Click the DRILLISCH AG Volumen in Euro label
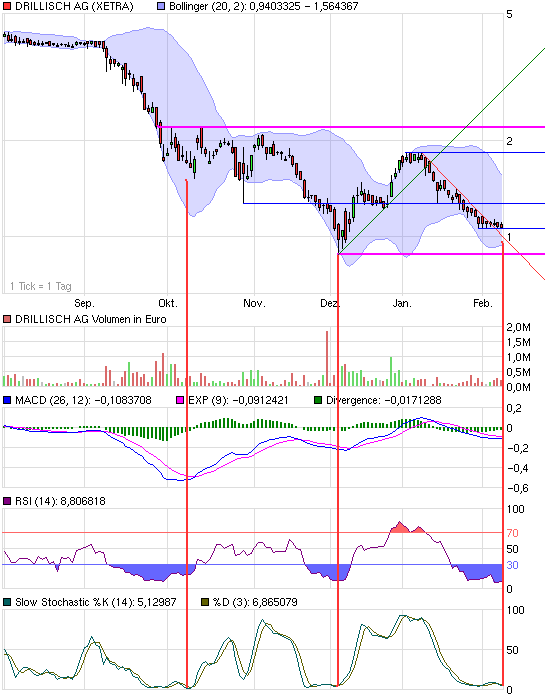 click(90, 319)
